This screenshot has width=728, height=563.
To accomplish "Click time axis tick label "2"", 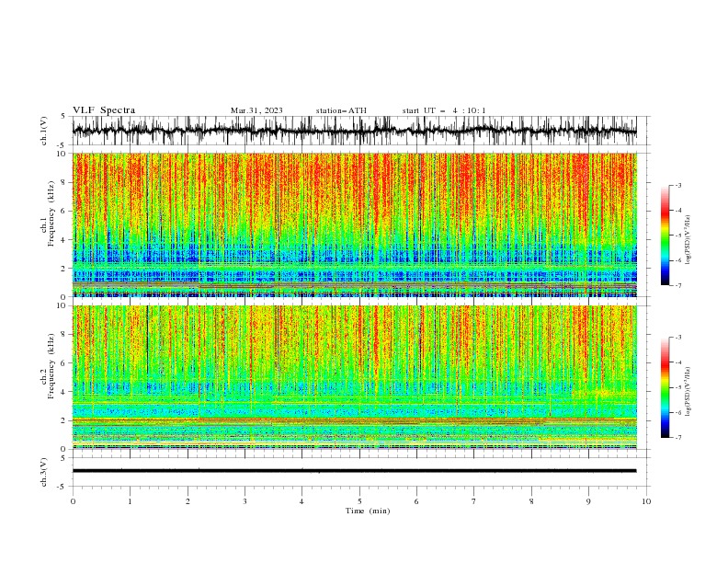I will coord(188,501).
